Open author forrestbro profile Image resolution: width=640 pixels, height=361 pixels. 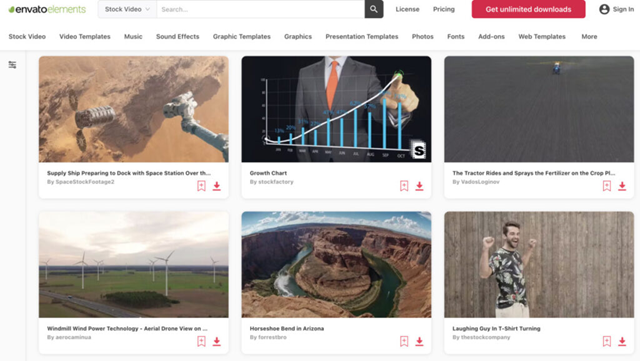click(272, 337)
